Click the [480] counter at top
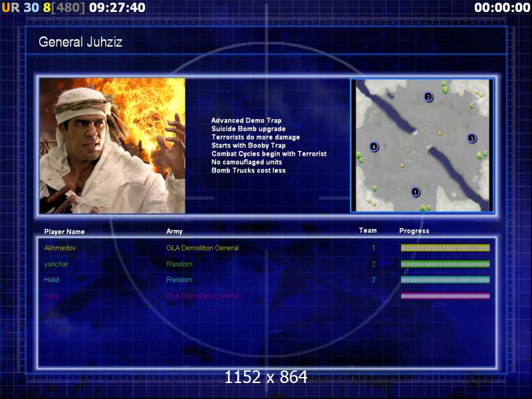Screen dimensions: 532x399 [68, 7]
